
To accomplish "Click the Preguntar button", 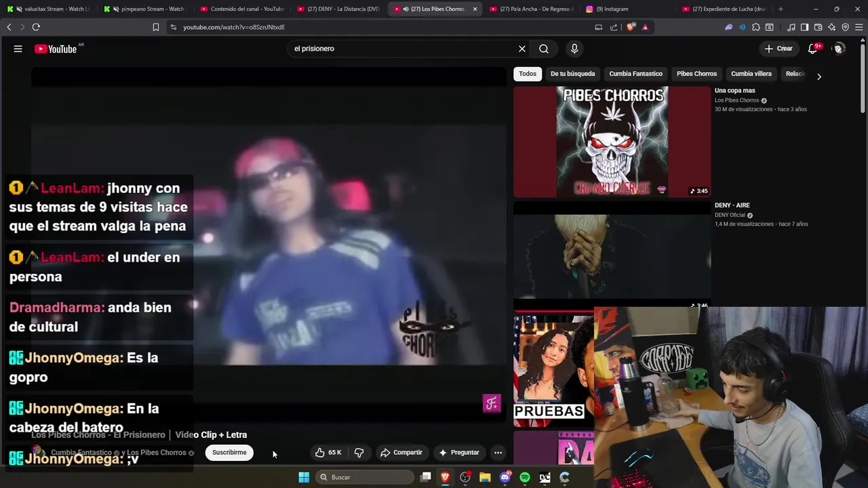I will click(x=459, y=453).
